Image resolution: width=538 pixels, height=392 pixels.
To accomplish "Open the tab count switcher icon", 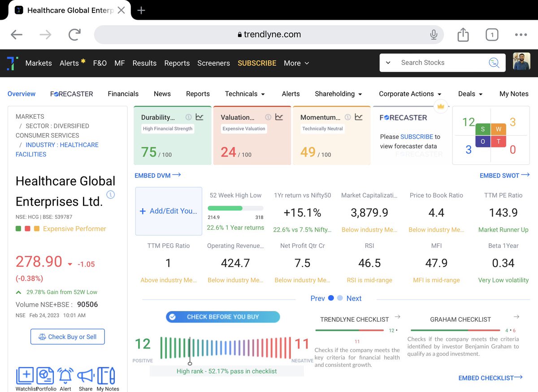I will 492,34.
